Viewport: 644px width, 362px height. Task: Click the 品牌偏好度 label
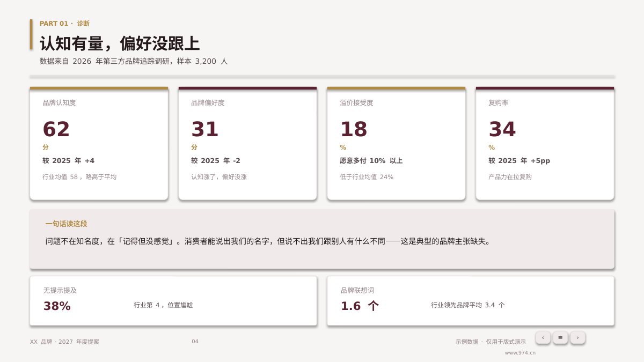[x=208, y=102]
